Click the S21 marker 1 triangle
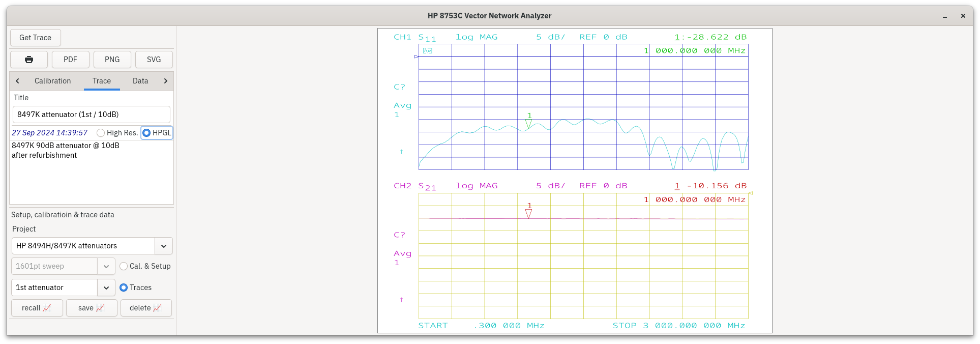 coord(528,214)
